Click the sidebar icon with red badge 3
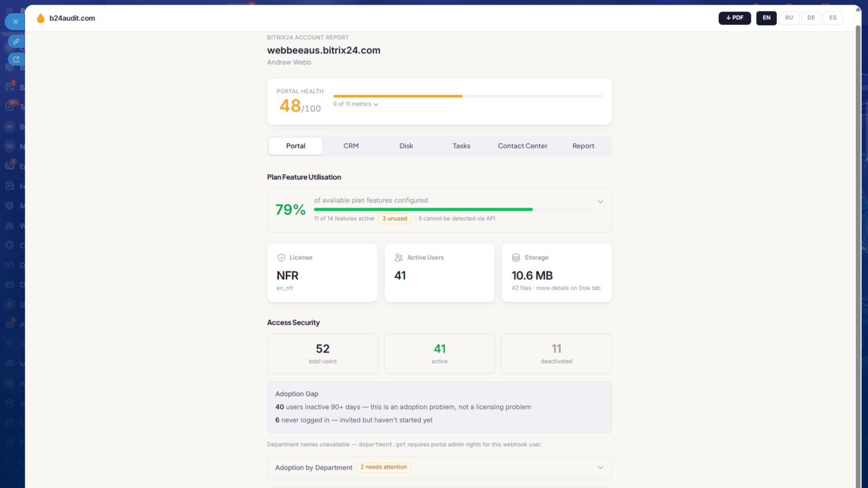868x488 pixels. pyautogui.click(x=9, y=87)
